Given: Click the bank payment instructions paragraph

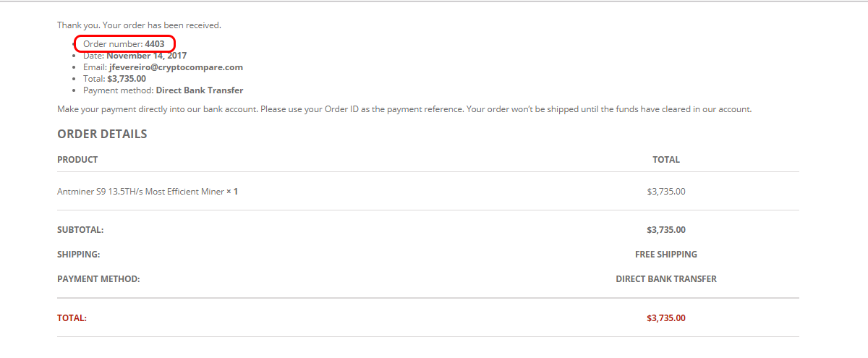Looking at the screenshot, I should [404, 109].
